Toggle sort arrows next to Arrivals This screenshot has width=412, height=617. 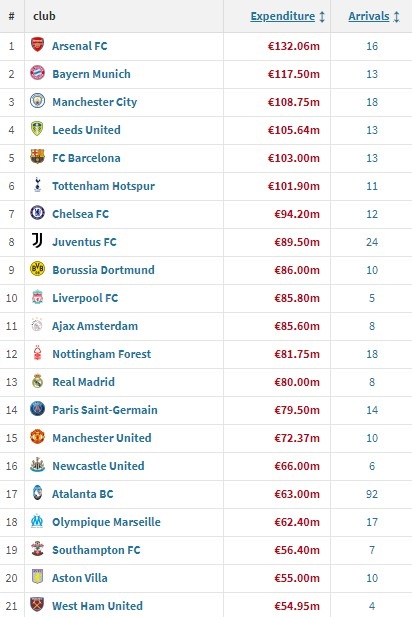396,17
